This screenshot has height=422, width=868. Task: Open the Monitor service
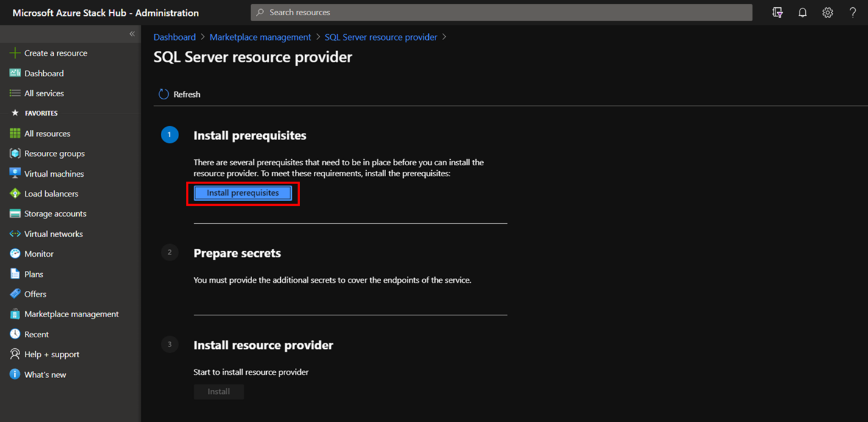click(39, 253)
